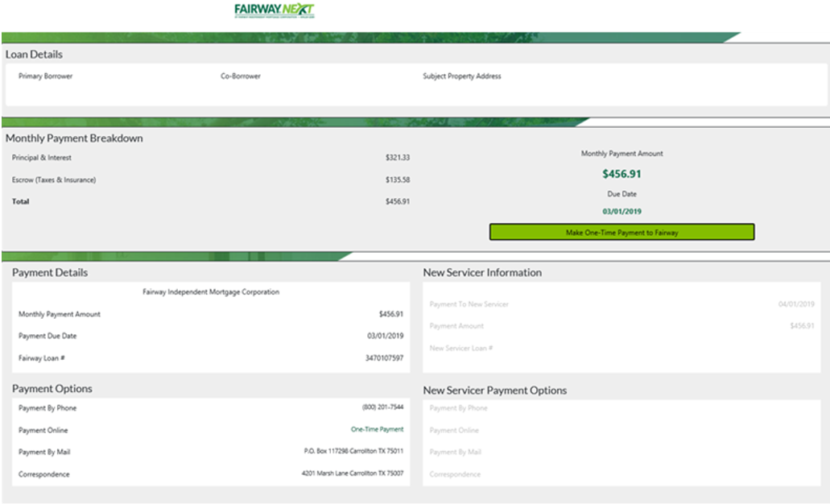830x504 pixels.
Task: Select phone number (800) 201-7544
Action: pos(382,407)
